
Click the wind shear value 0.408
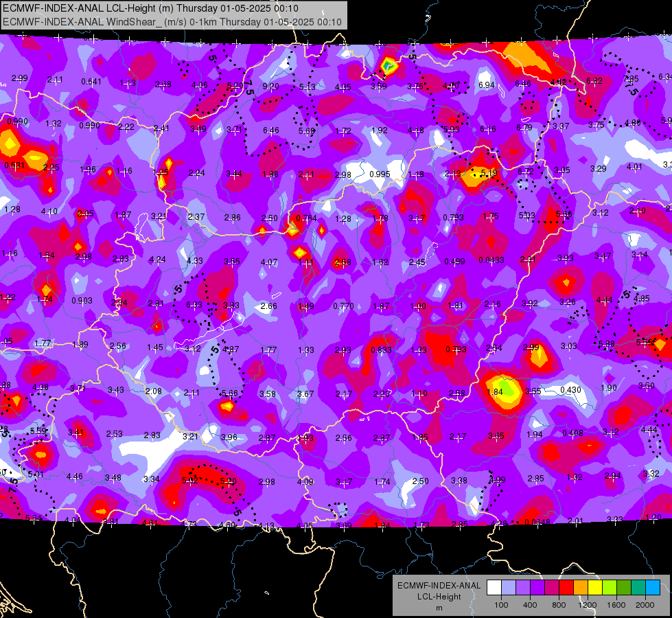[572, 433]
